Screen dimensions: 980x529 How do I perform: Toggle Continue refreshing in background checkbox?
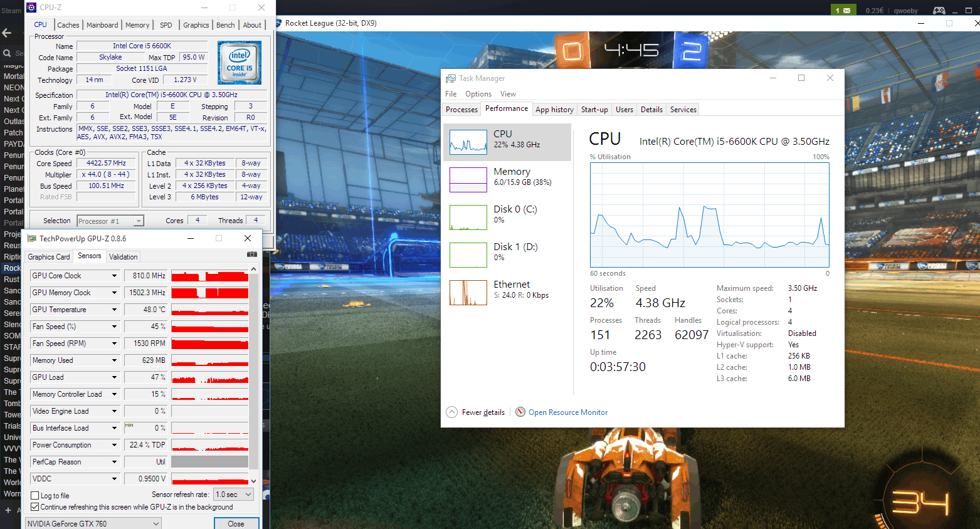click(35, 507)
